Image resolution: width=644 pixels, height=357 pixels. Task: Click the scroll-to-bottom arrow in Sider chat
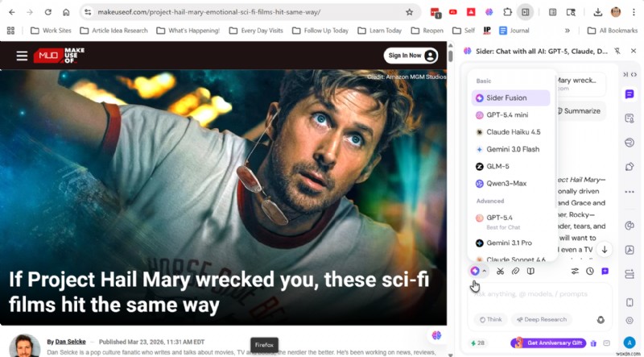click(x=605, y=250)
